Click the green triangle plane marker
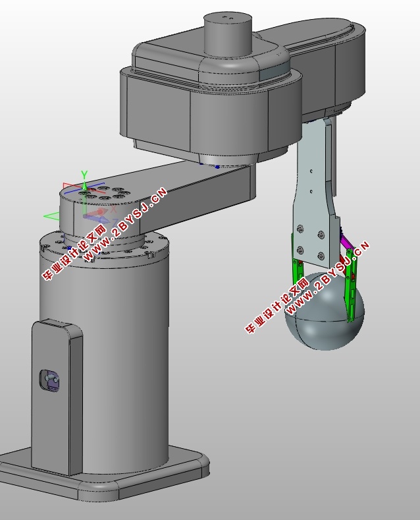 (x=51, y=217)
